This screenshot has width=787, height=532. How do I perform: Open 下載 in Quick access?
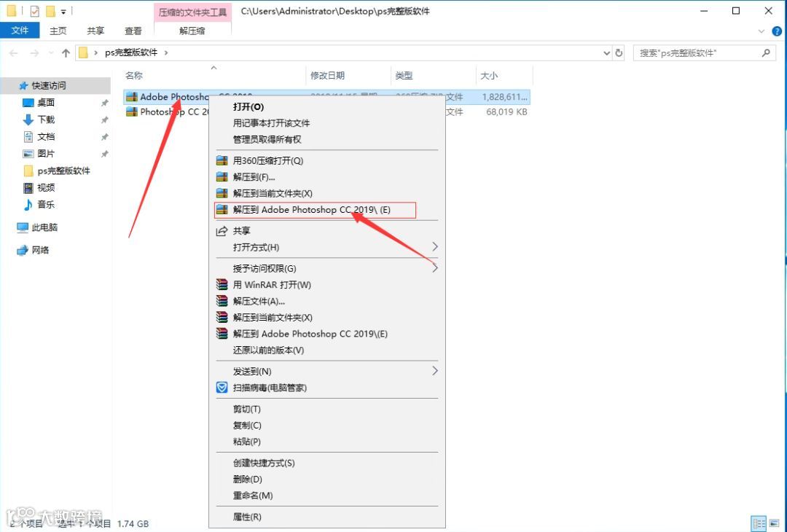point(46,120)
